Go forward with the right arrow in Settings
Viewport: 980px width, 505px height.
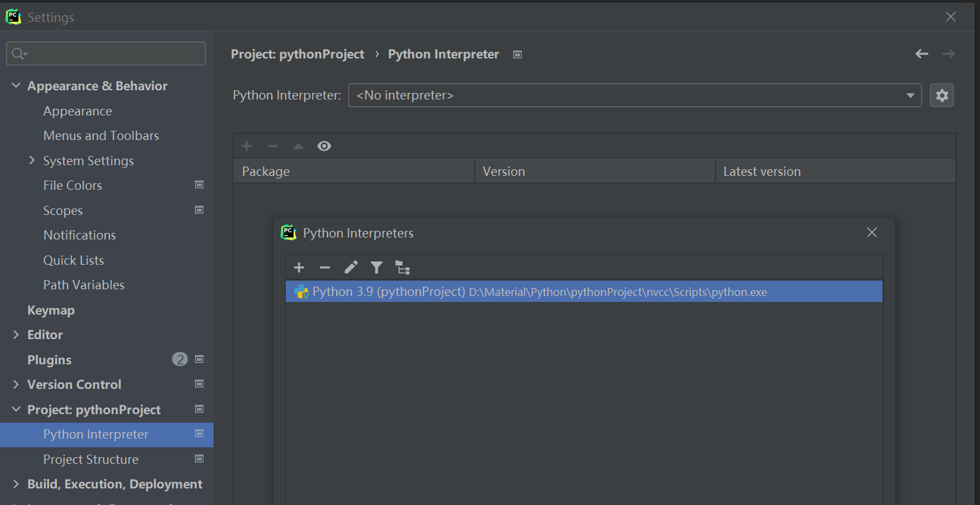tap(948, 54)
